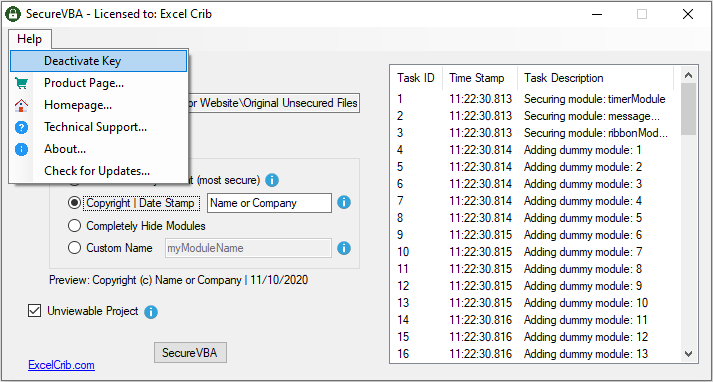
Task: Show info tip for Unviewable Project
Action: point(151,312)
